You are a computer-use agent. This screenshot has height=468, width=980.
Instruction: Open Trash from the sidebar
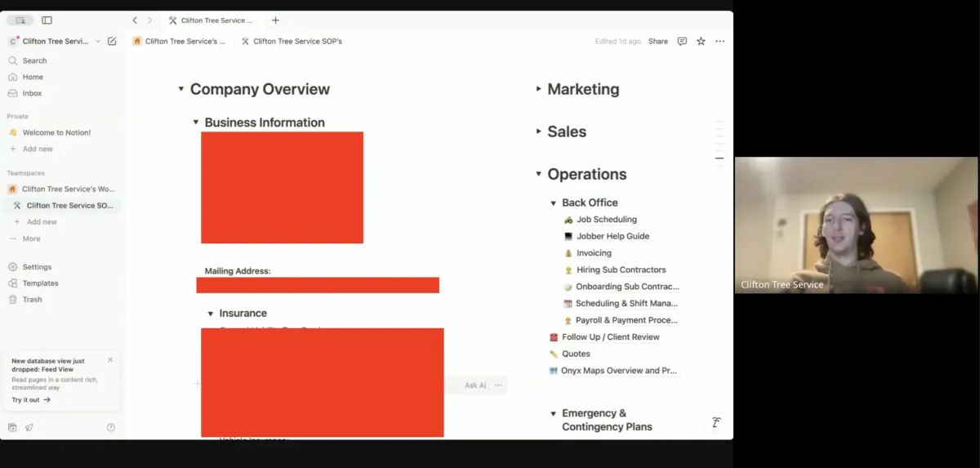32,300
